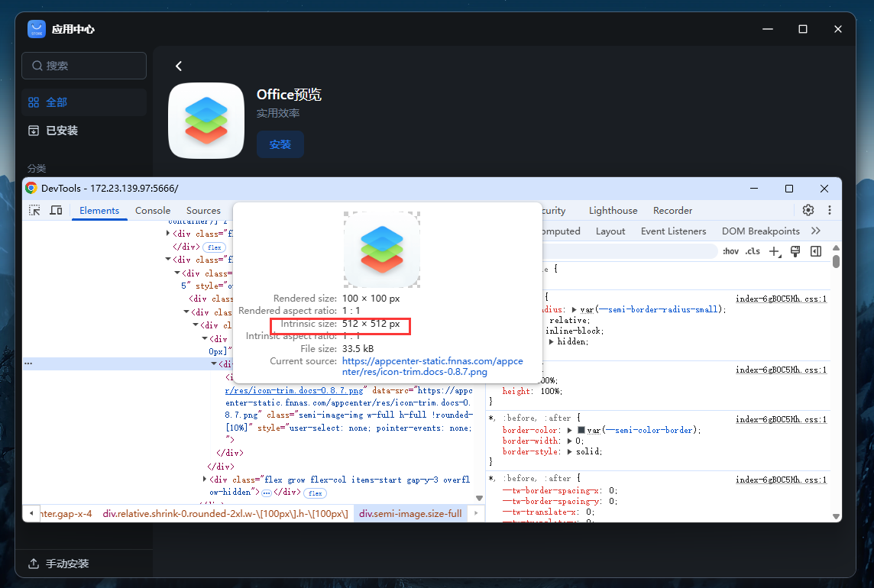Select breadcrumb div.relative.shrink-0.rounded-2xl
Image resolution: width=874 pixels, height=588 pixels.
click(x=225, y=513)
